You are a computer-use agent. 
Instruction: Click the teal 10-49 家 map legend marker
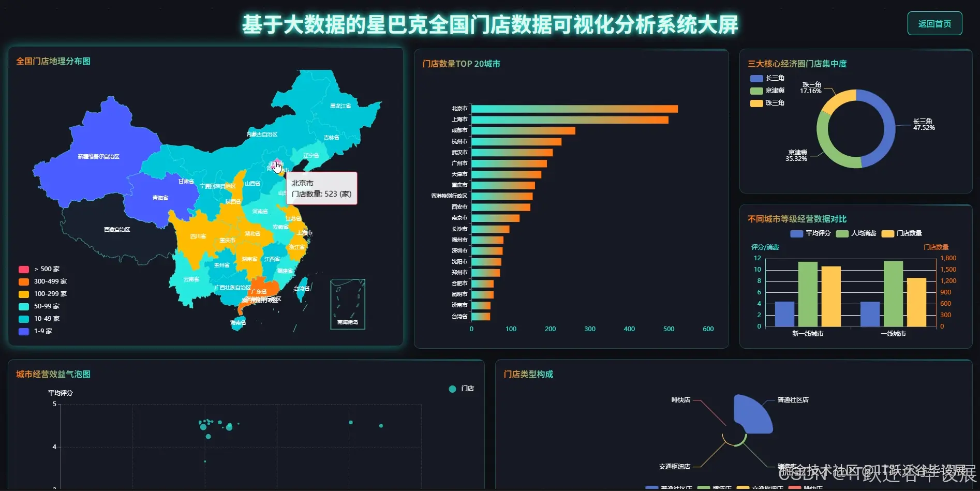click(x=24, y=319)
